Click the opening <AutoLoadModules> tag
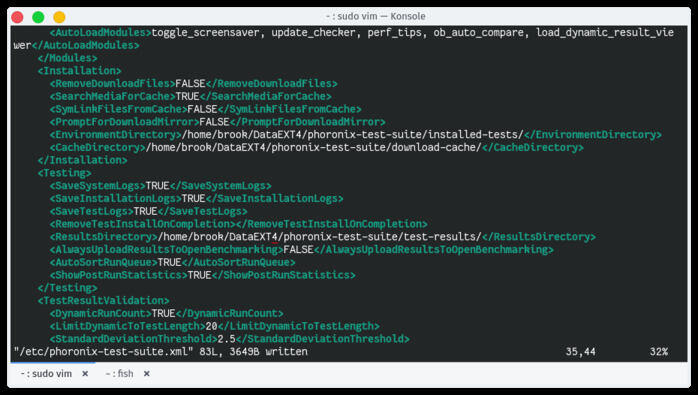The image size is (698, 395). click(101, 33)
